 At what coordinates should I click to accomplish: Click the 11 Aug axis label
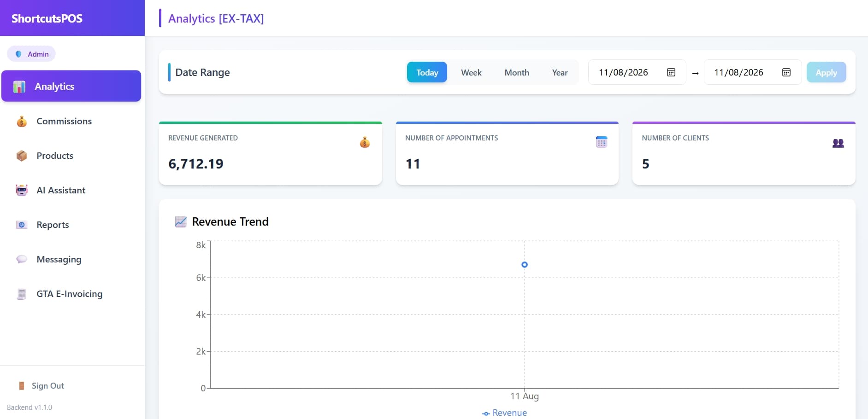[525, 396]
